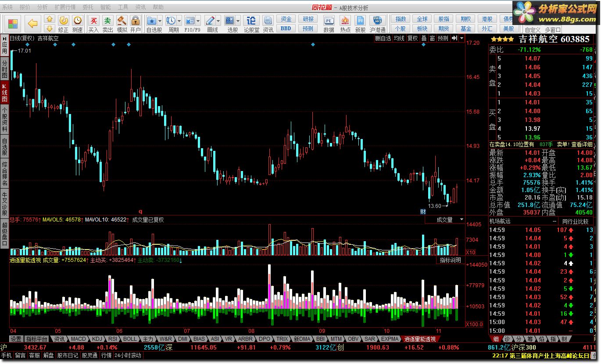The height and width of the screenshot is (364, 601).
Task: Click the 设置 button under the indicator chart
Action: point(16,339)
